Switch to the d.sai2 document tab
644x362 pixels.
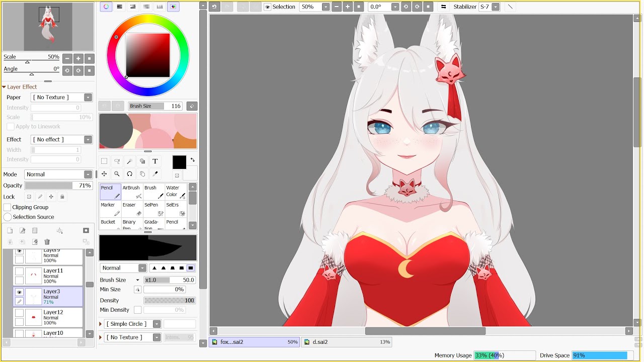pyautogui.click(x=346, y=342)
